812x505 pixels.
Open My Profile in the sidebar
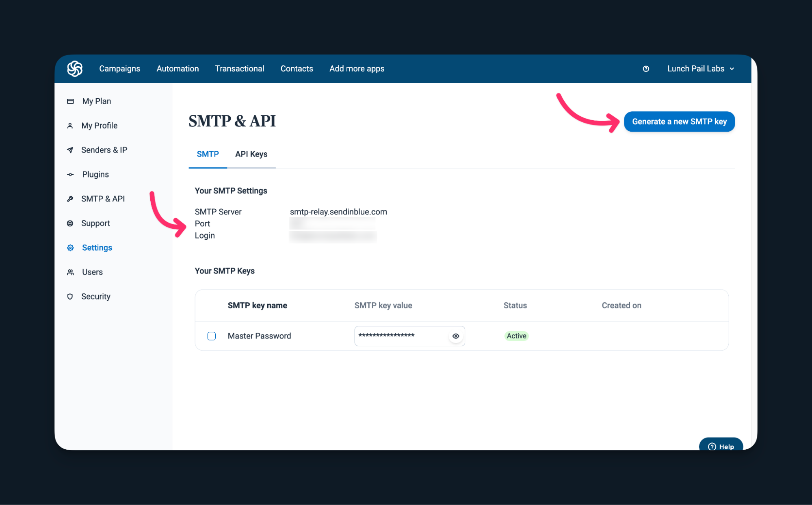pos(99,126)
